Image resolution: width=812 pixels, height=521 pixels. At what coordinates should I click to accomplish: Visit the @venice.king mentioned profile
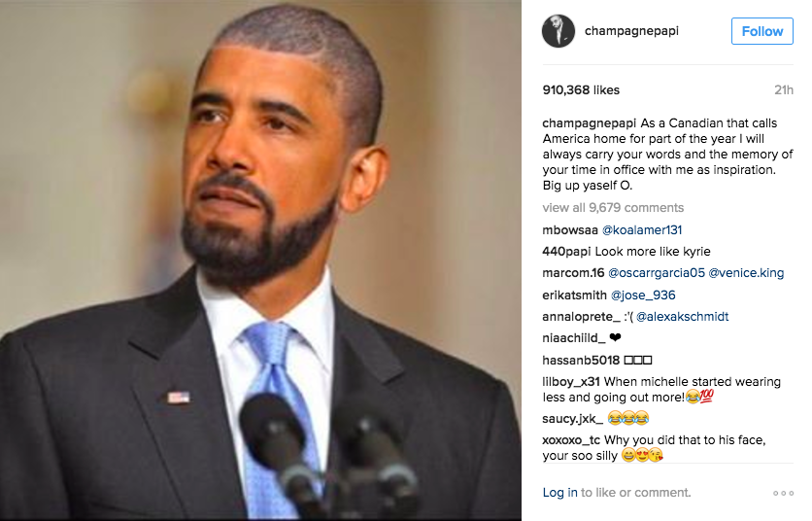pos(746,273)
